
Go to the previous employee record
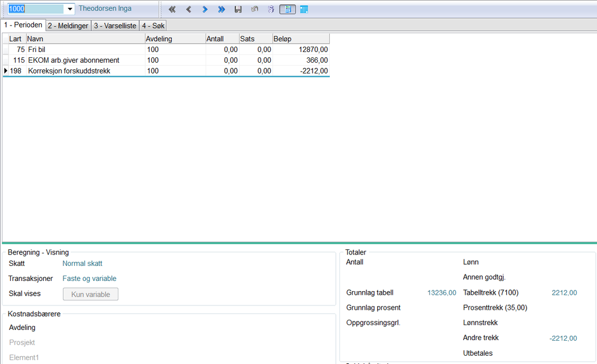(188, 10)
